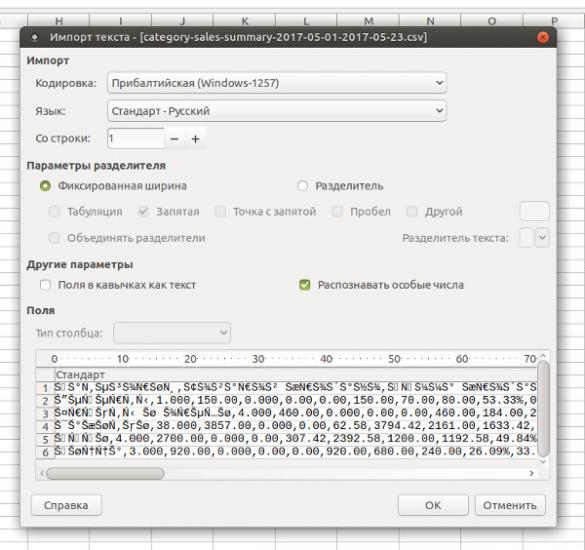The height and width of the screenshot is (550, 585).
Task: Open the Тип столбца dropdown
Action: tap(172, 332)
